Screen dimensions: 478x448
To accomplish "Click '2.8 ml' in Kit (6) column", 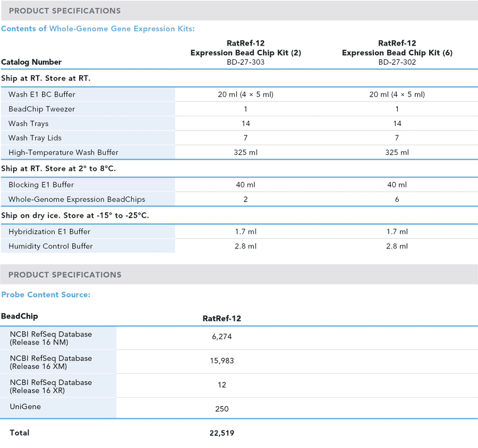I will click(397, 246).
